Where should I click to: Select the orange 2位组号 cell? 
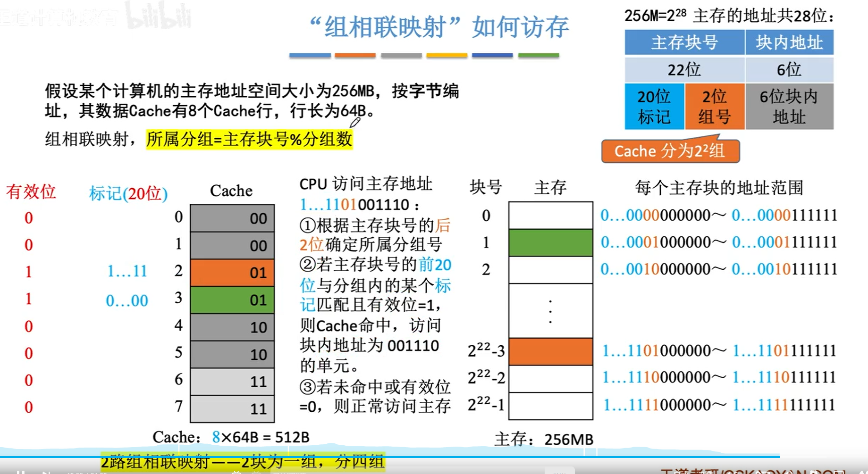click(715, 106)
